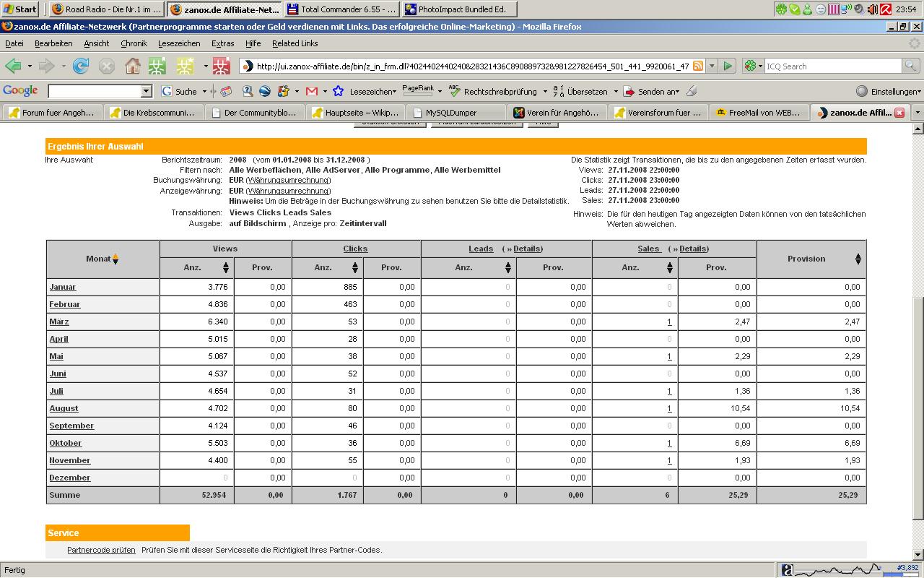Viewport: 924px width, 578px height.
Task: Open the August month link
Action: [x=64, y=408]
